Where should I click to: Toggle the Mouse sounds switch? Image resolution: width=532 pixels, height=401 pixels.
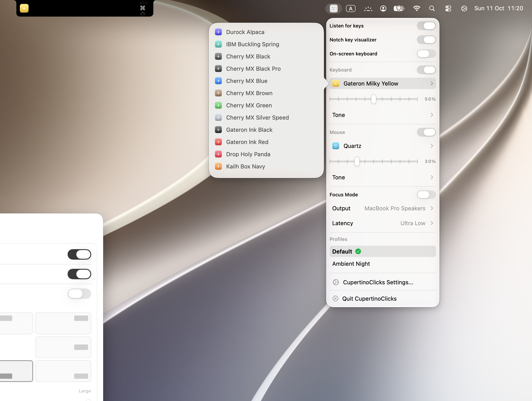[x=426, y=132]
